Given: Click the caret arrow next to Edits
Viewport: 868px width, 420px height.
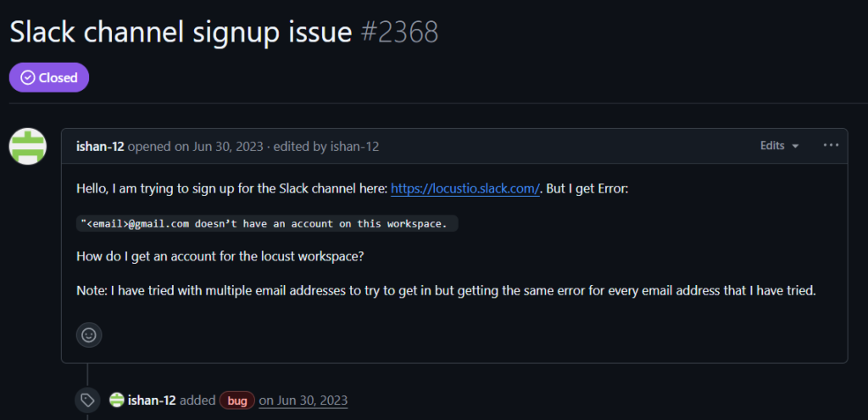Looking at the screenshot, I should [795, 146].
